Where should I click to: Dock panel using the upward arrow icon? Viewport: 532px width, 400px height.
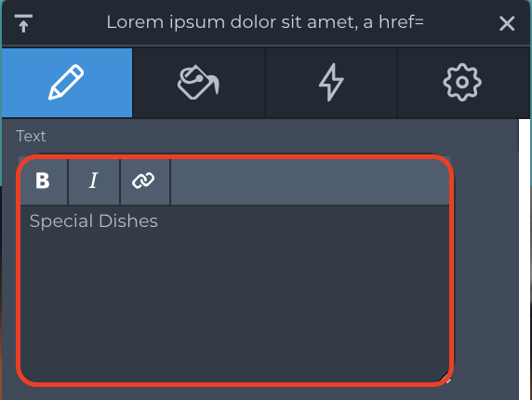pyautogui.click(x=23, y=23)
